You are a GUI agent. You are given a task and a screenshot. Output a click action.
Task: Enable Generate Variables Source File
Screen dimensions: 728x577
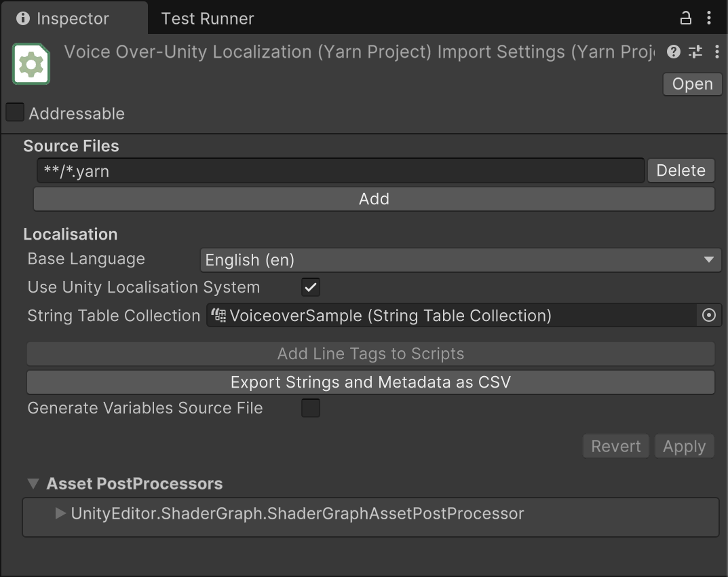(x=310, y=407)
